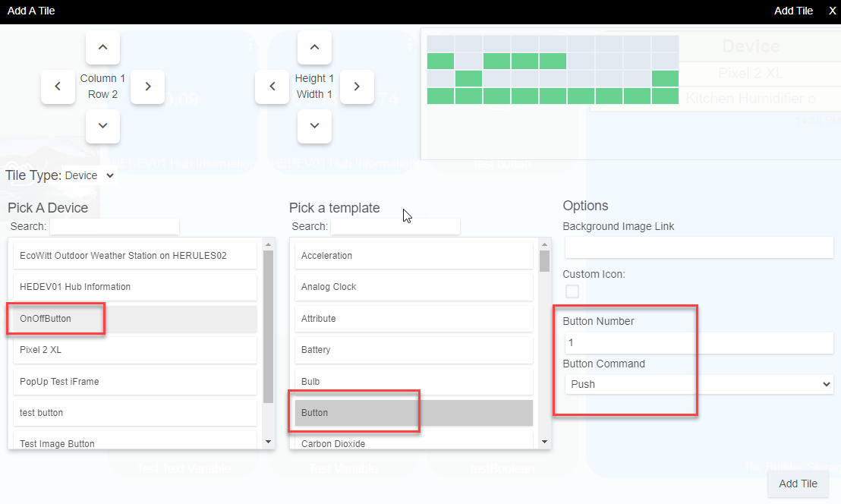Click the Background Image Link field
Image resolution: width=841 pixels, height=504 pixels.
(699, 247)
